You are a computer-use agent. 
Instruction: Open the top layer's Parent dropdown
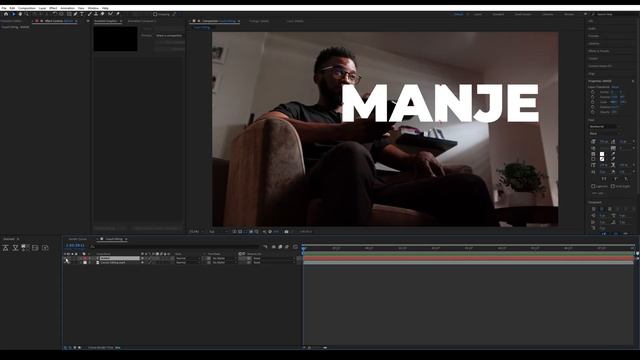(273, 258)
